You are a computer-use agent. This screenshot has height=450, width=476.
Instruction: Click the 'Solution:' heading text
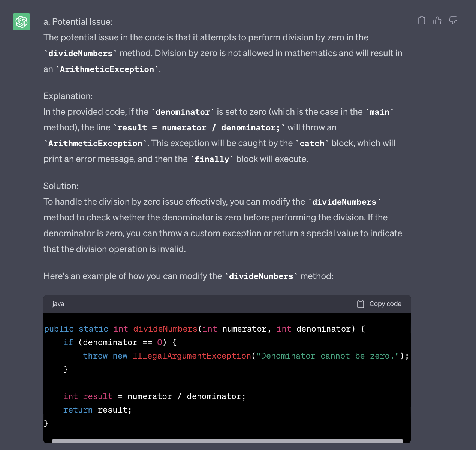(x=61, y=186)
